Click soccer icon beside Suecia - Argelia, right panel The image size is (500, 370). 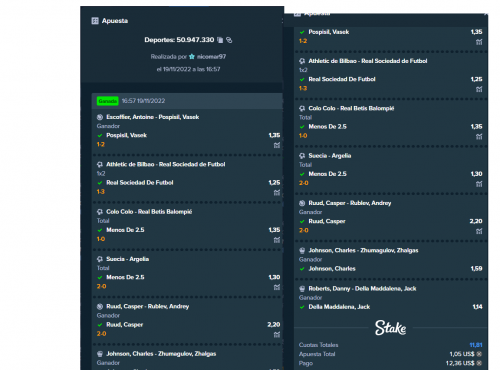302,156
